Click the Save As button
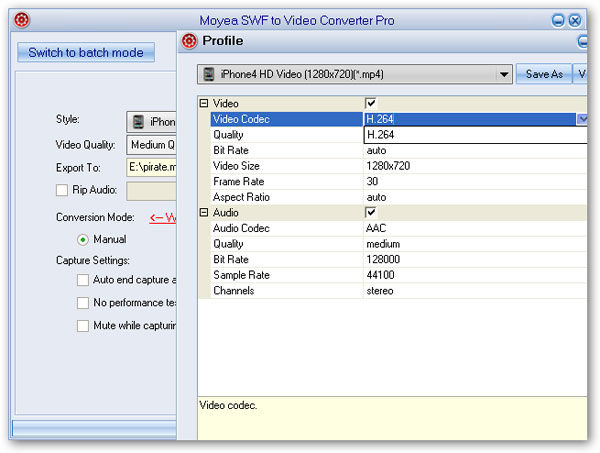 click(x=544, y=74)
